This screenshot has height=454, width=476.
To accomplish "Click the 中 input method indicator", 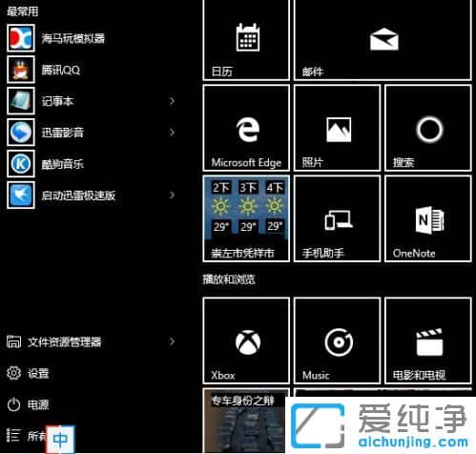I will click(x=60, y=439).
